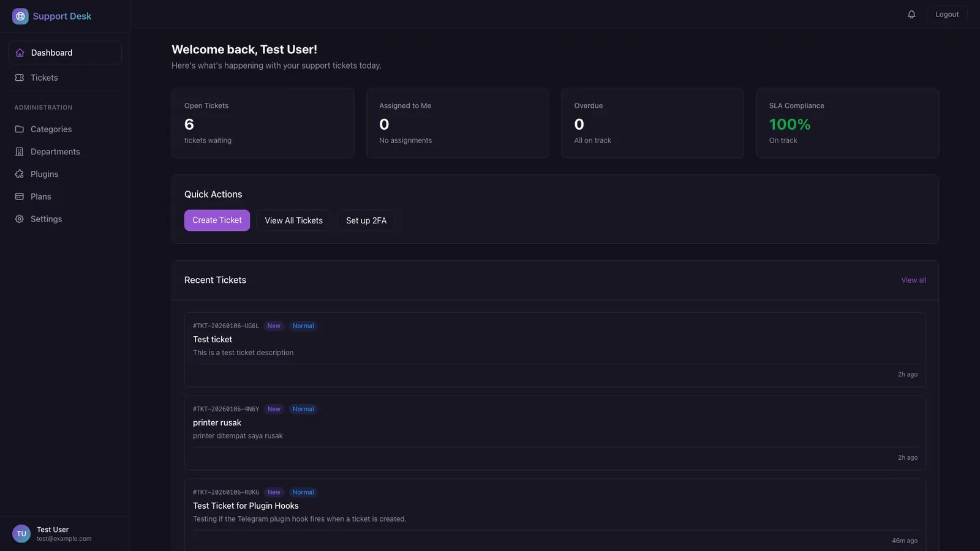Screen dimensions: 980x551
Task: Click the 100% SLA compliance value
Action: pyautogui.click(x=790, y=124)
